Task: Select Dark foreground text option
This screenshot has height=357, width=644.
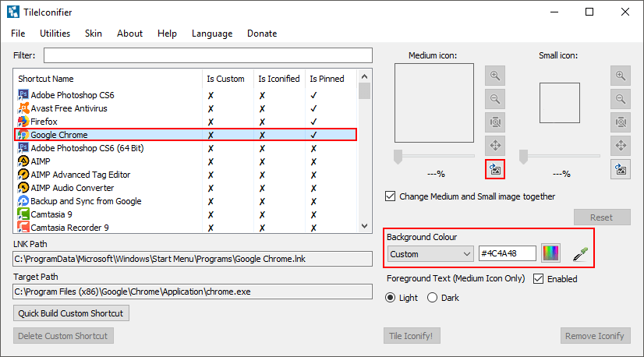Action: pyautogui.click(x=432, y=298)
